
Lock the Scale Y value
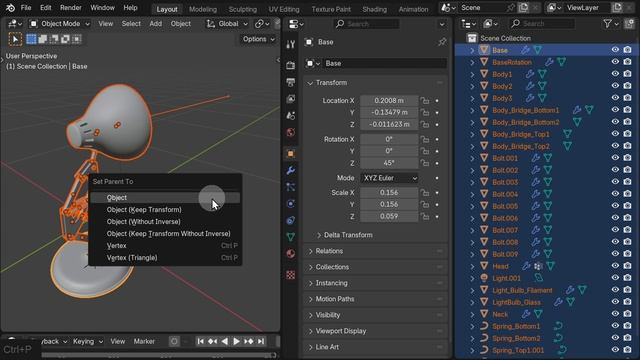pyautogui.click(x=425, y=204)
